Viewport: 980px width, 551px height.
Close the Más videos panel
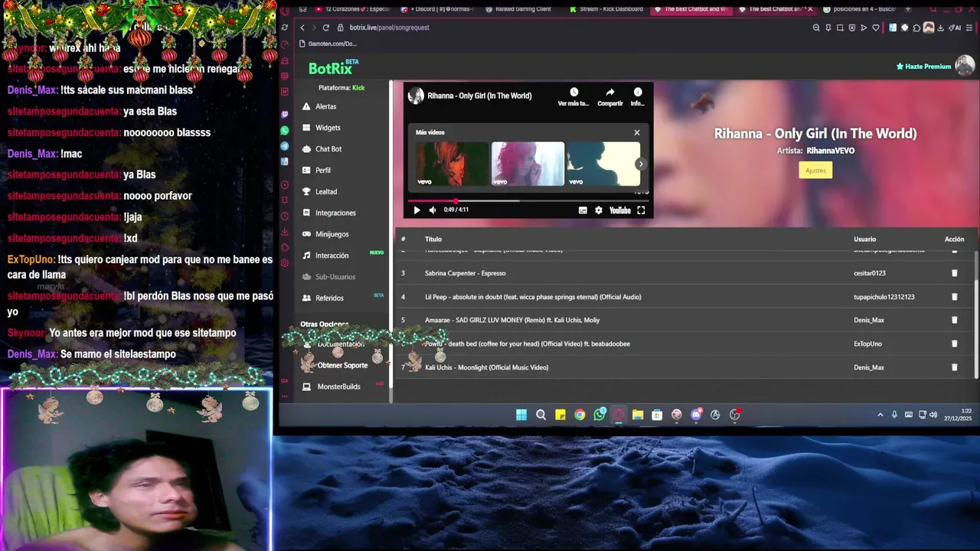(636, 132)
